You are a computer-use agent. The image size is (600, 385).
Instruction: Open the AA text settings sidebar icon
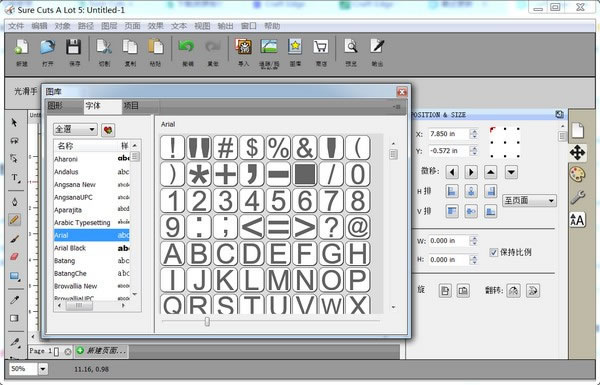[577, 220]
